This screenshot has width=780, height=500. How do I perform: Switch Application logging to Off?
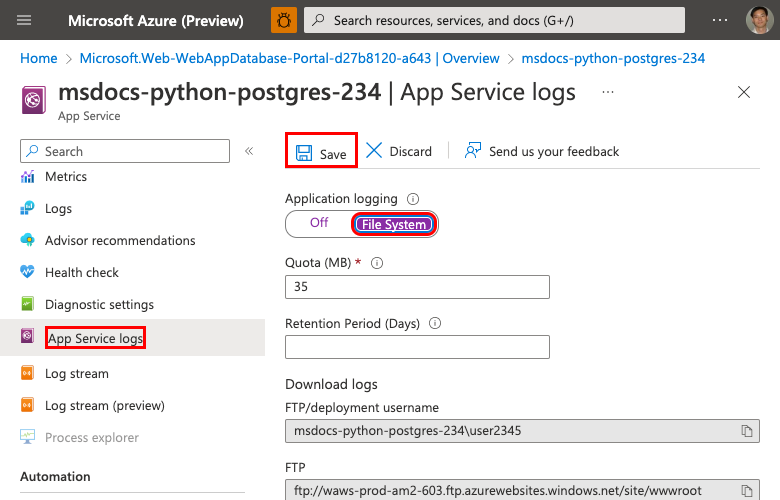319,223
